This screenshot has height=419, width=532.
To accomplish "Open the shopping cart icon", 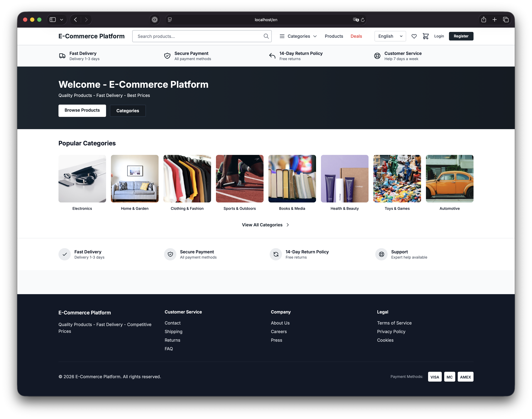I will tap(426, 36).
